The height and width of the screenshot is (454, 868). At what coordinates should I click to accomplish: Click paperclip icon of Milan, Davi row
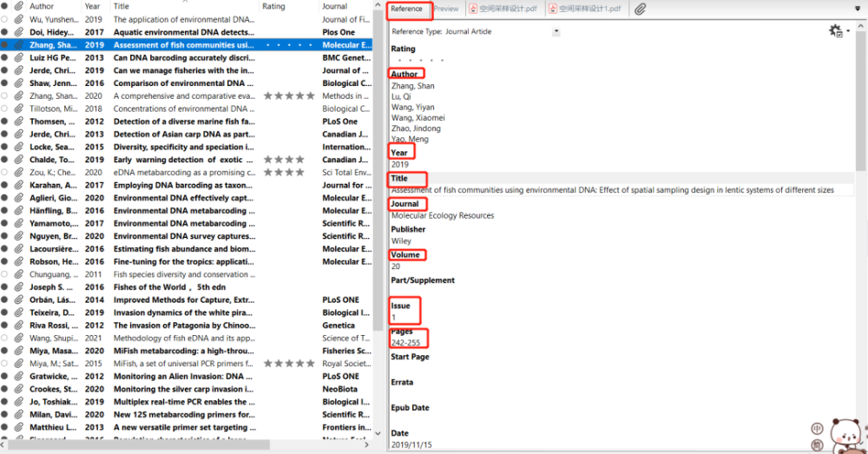pyautogui.click(x=19, y=414)
